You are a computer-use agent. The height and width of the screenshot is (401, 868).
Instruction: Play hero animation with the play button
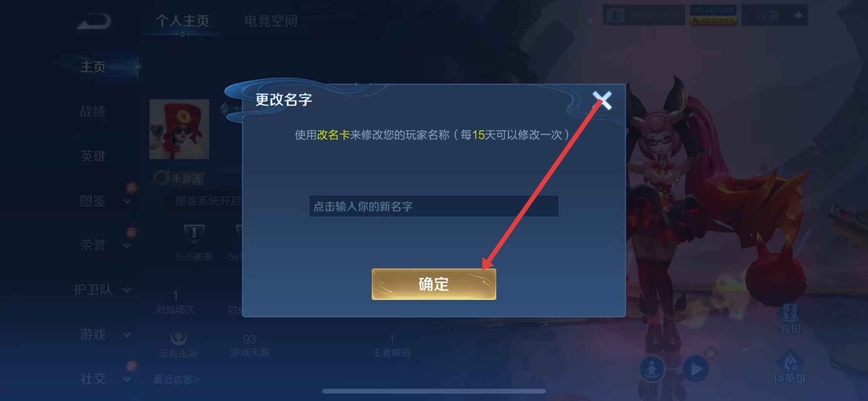coord(696,369)
